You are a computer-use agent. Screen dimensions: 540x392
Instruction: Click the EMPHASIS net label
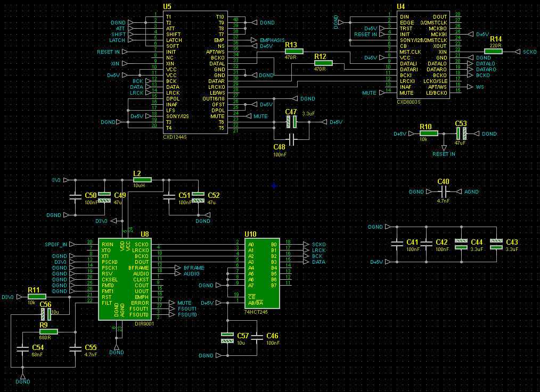[273, 40]
